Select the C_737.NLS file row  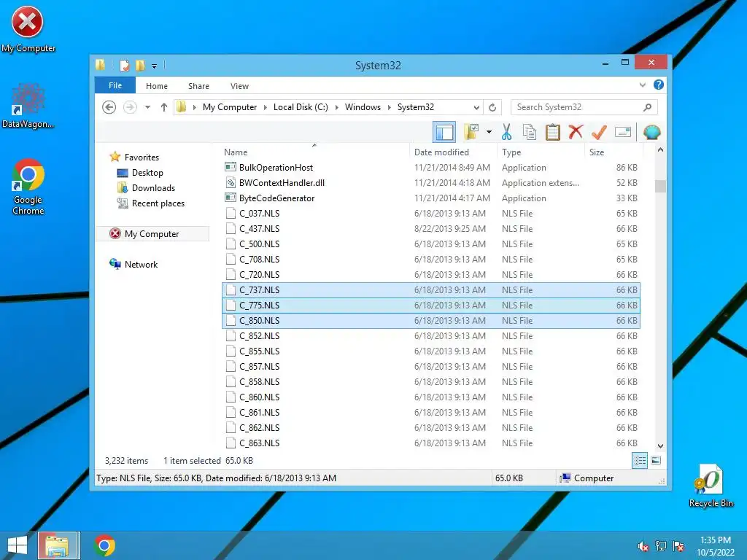pyautogui.click(x=431, y=290)
